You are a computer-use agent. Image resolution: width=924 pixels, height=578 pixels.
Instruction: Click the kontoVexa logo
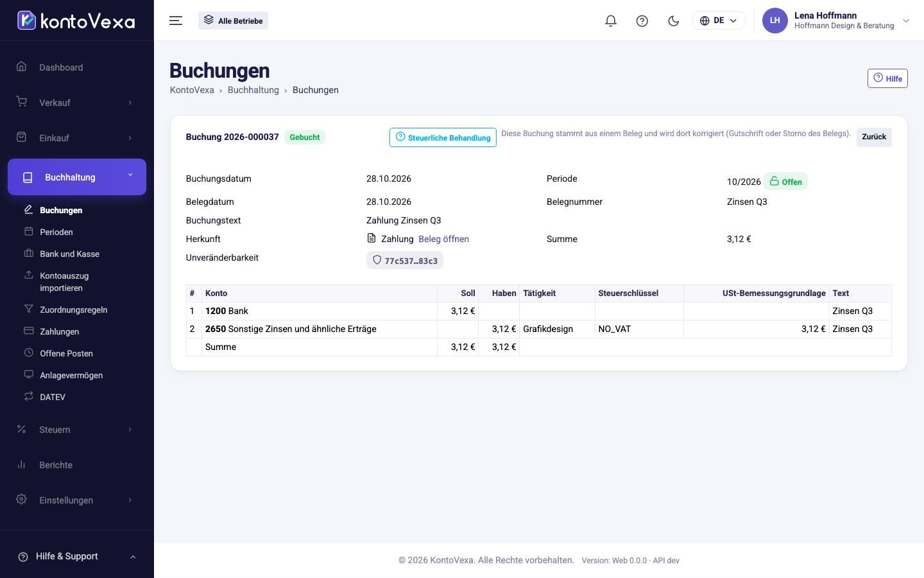pyautogui.click(x=76, y=21)
